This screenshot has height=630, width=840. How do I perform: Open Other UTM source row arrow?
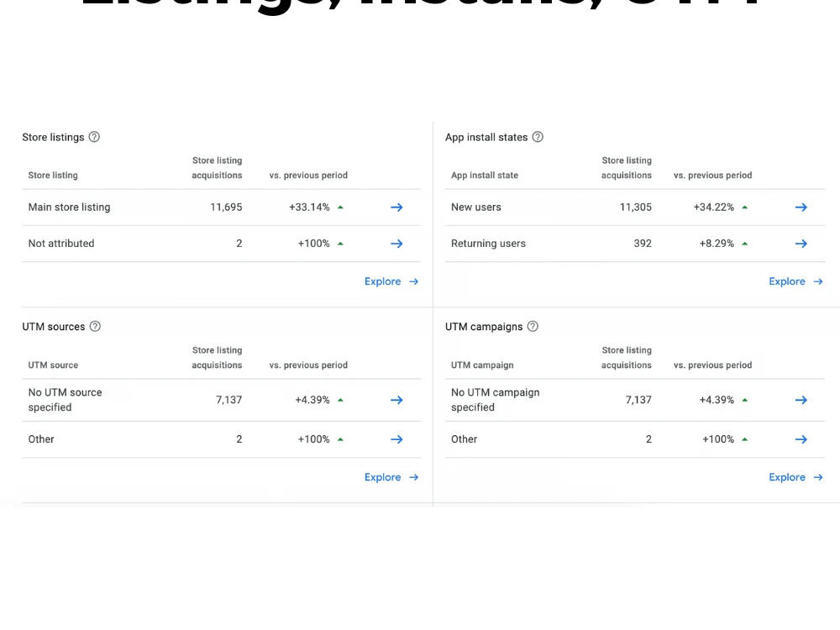(396, 439)
